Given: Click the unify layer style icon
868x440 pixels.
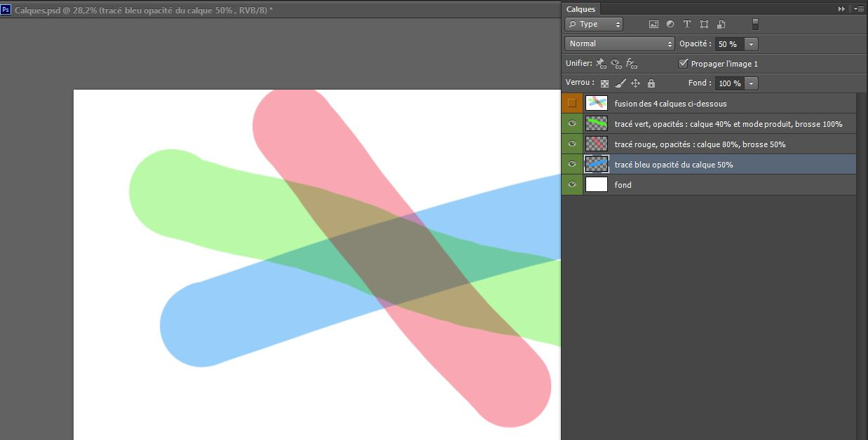Looking at the screenshot, I should click(x=631, y=64).
